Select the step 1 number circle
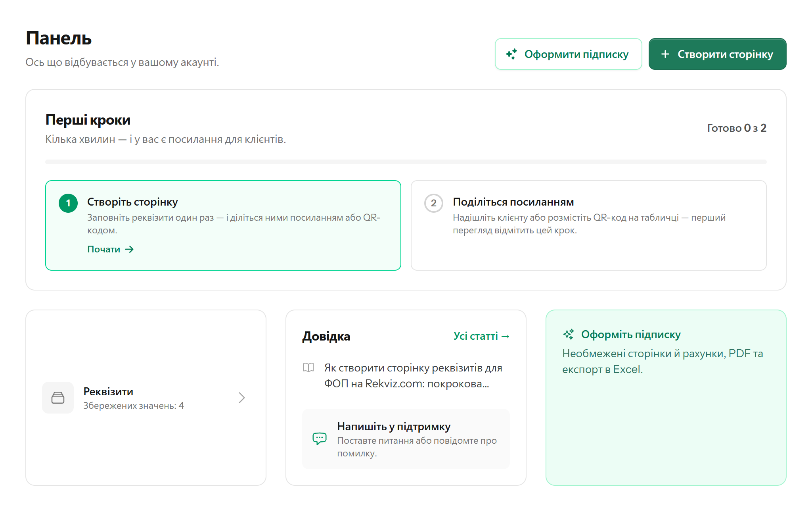The image size is (812, 508). 68,203
